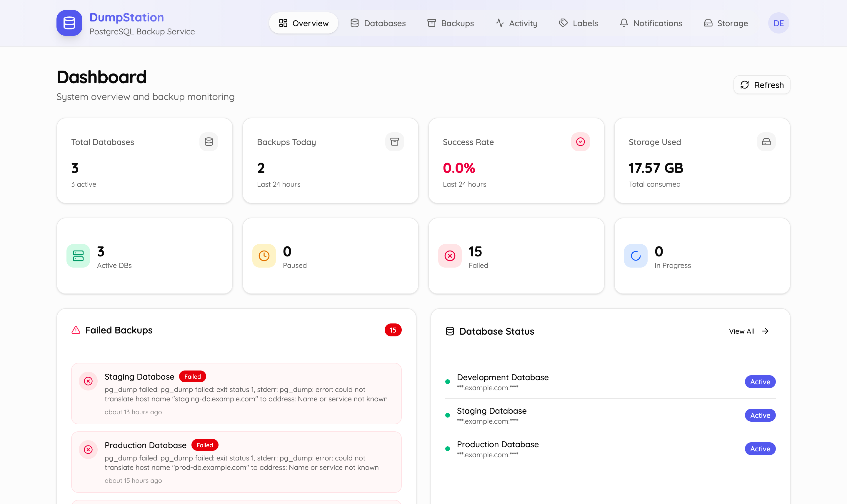Click the error icon beside Staging Database failure
This screenshot has width=847, height=504.
click(x=89, y=381)
